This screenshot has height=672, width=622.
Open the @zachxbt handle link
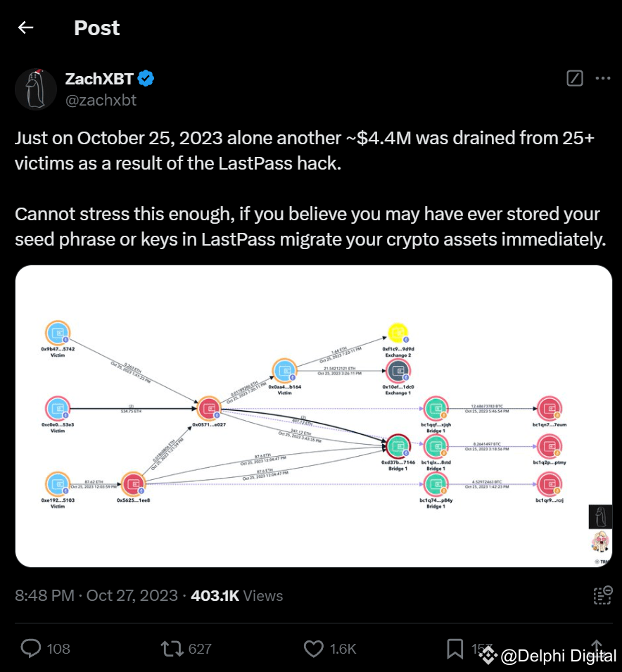101,100
